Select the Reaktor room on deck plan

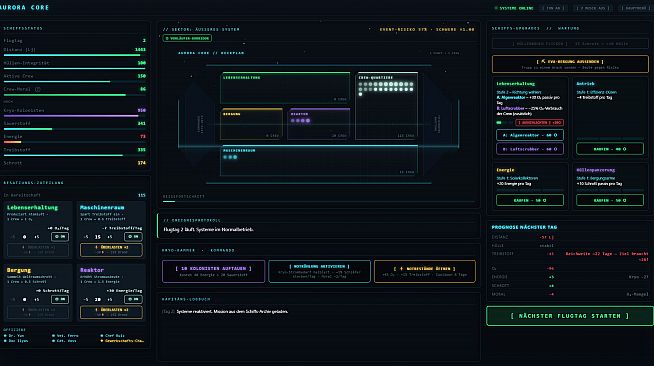click(x=319, y=124)
